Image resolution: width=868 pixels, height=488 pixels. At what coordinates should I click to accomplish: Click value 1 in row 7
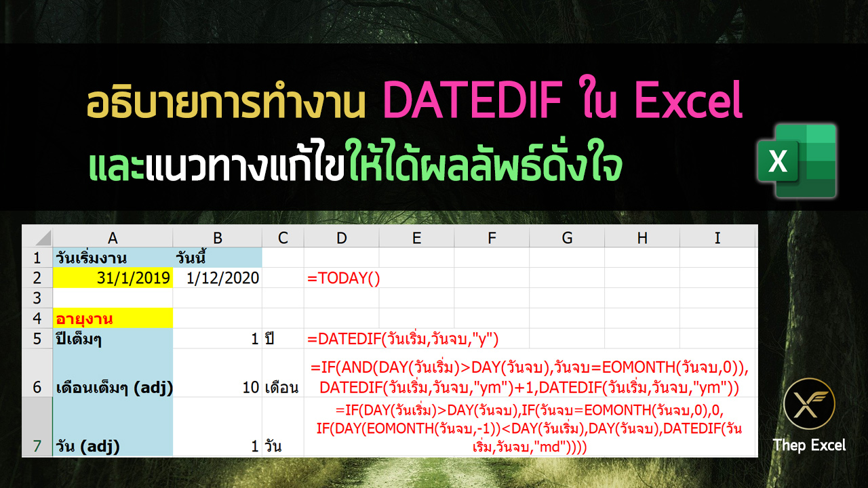click(x=218, y=427)
